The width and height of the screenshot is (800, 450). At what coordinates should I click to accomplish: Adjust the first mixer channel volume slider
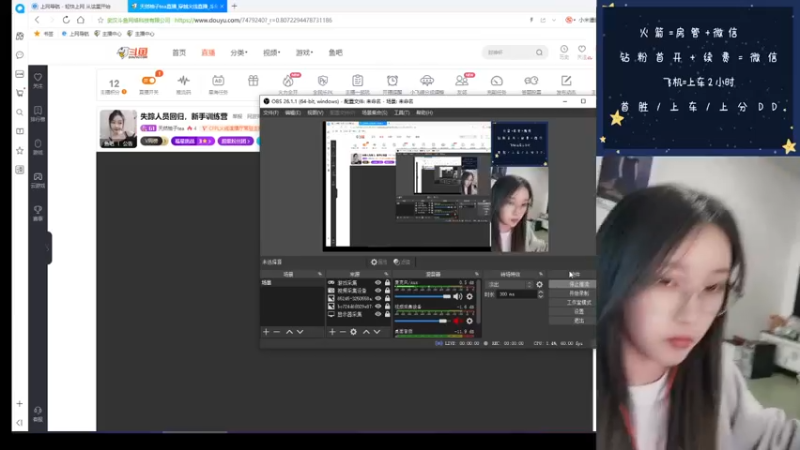[x=422, y=296]
